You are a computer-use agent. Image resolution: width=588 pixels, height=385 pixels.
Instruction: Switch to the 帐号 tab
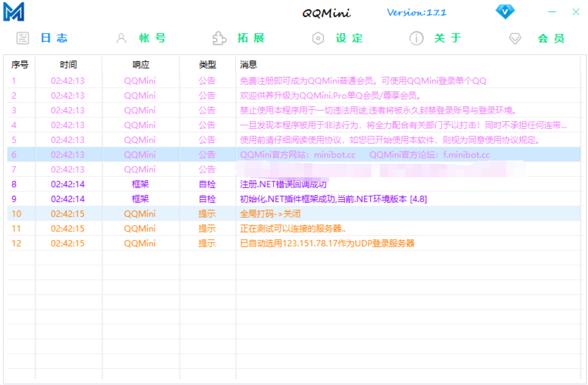click(152, 38)
